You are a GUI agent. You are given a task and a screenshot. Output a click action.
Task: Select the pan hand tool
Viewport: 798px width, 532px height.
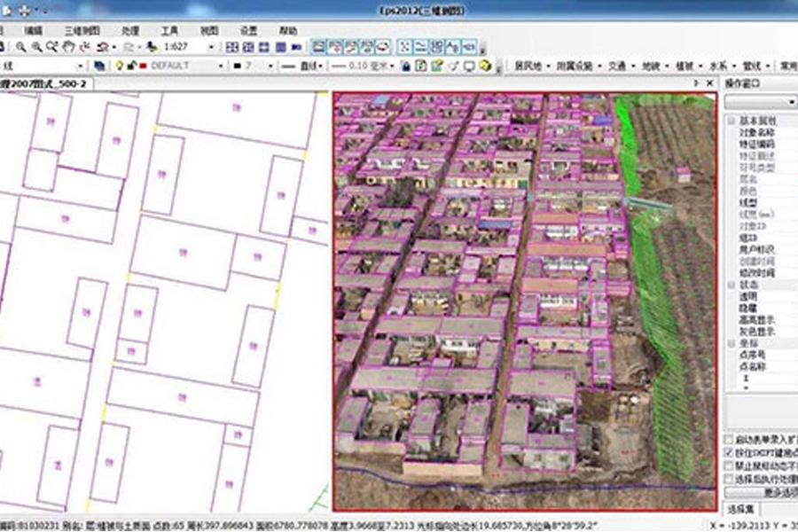pos(69,47)
